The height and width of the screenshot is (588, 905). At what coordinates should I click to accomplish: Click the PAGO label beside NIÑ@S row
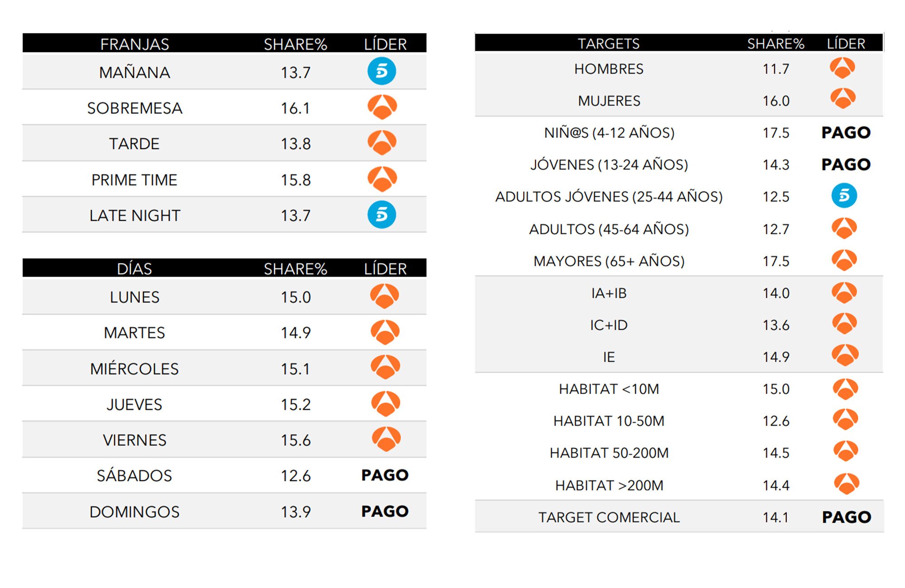click(x=846, y=133)
